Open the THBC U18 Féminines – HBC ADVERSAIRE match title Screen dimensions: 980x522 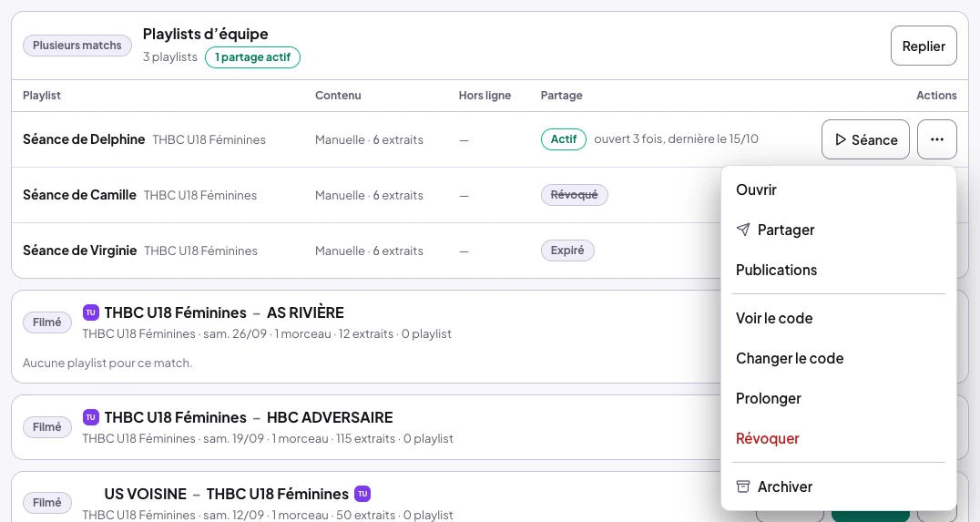pos(249,417)
